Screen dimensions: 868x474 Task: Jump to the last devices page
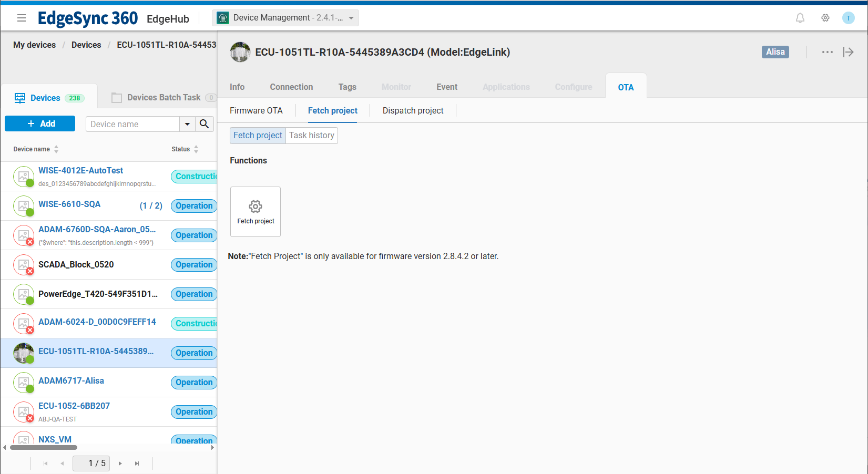coord(137,463)
